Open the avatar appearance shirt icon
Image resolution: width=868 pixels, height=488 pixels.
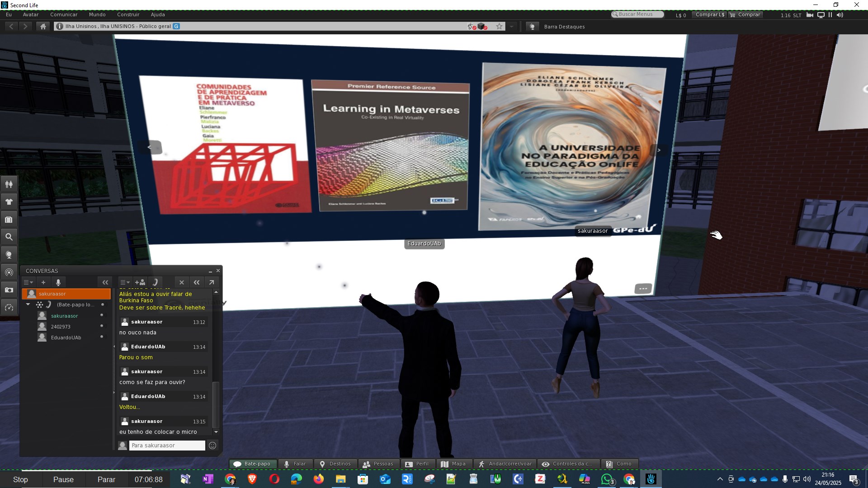[9, 202]
